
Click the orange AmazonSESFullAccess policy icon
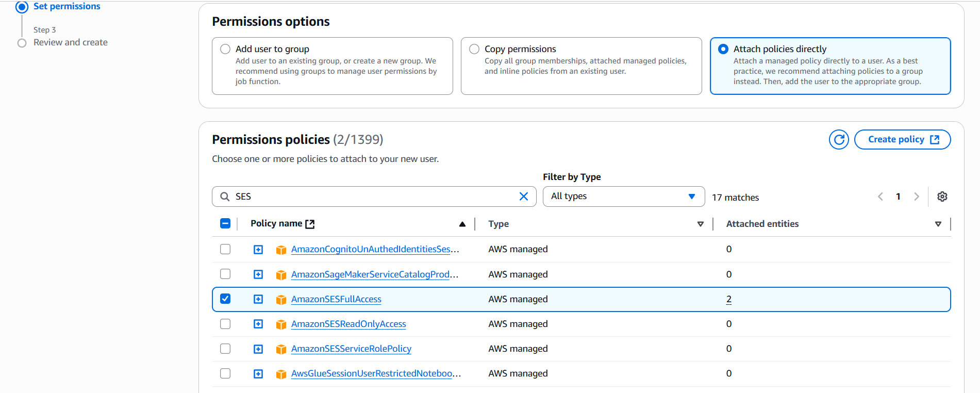click(281, 300)
